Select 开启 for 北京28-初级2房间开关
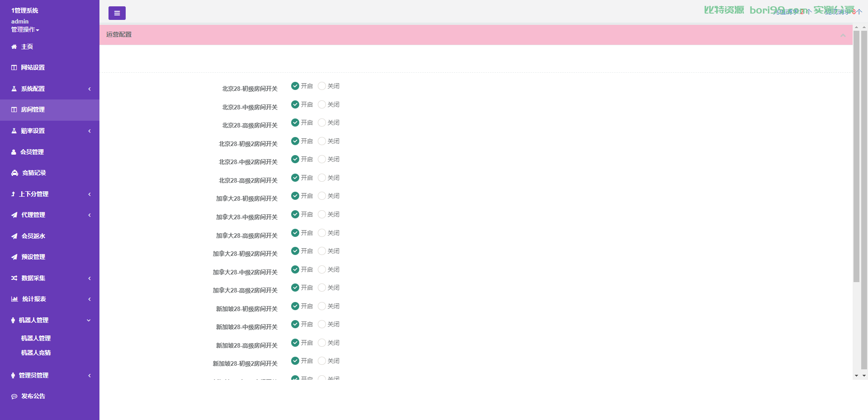This screenshot has width=868, height=420. coord(295,141)
